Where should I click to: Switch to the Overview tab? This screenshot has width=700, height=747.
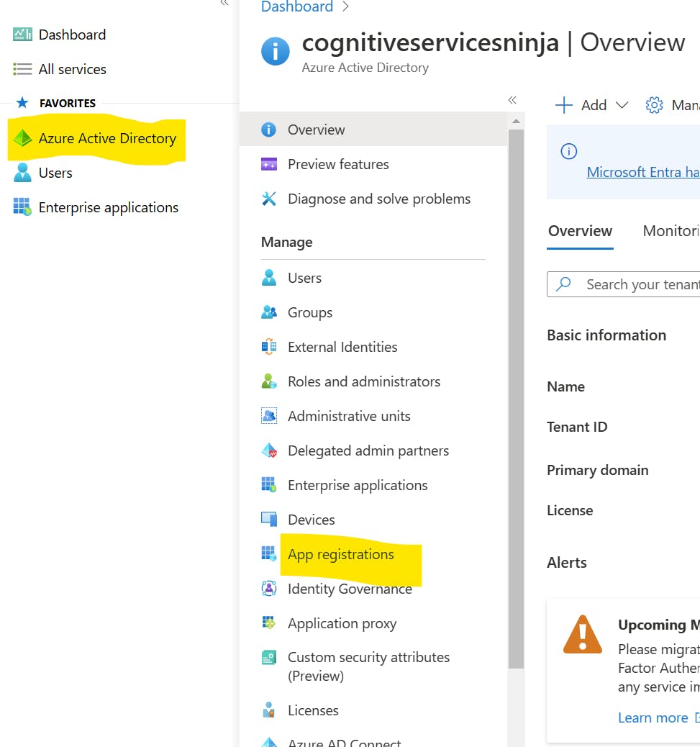point(580,230)
